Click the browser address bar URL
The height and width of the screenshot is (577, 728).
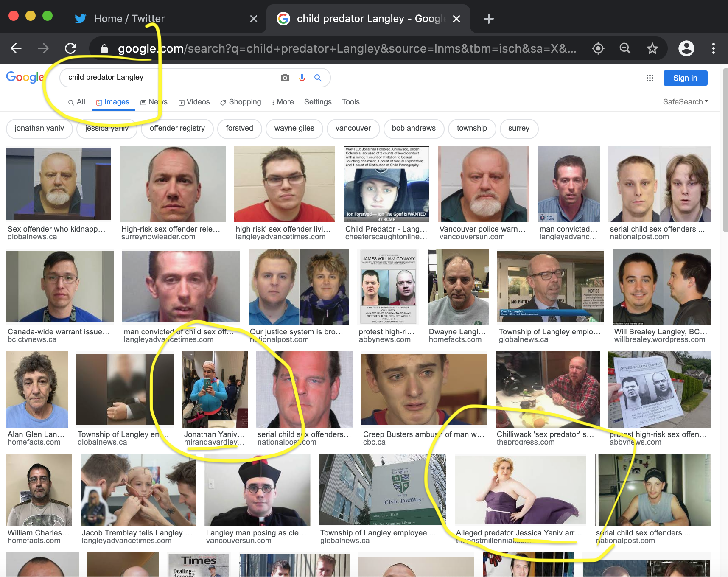point(347,49)
